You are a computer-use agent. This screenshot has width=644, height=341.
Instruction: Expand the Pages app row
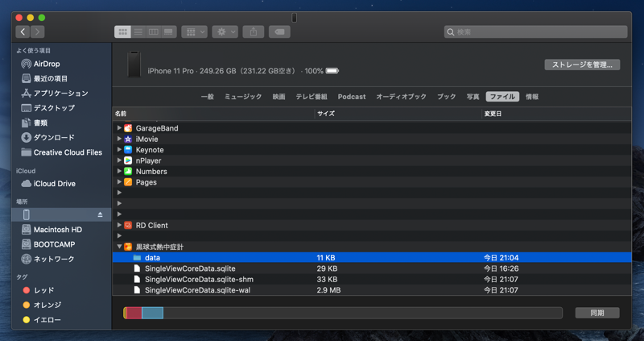pos(119,182)
